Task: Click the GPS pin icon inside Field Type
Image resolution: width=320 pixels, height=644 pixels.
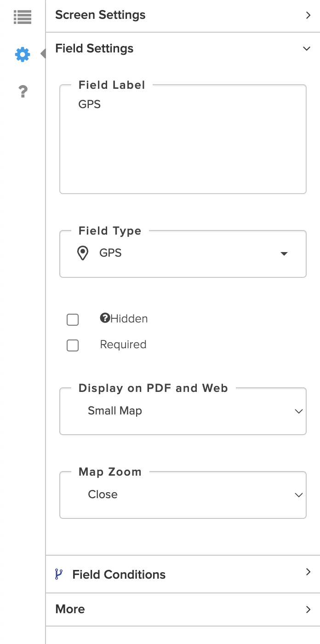Action: [x=82, y=253]
